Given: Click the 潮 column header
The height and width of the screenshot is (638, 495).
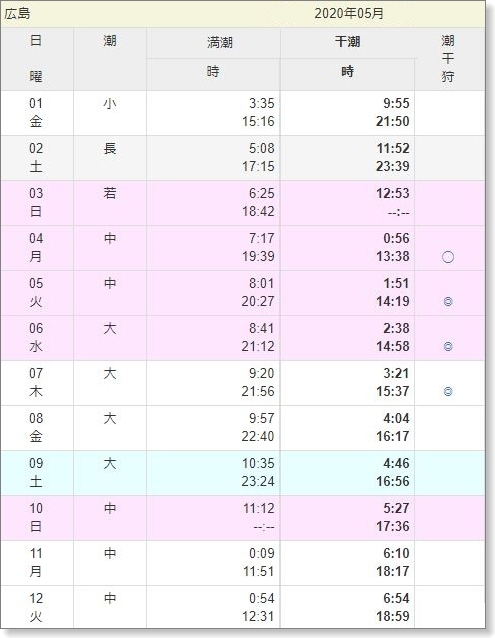Looking at the screenshot, I should coord(110,41).
